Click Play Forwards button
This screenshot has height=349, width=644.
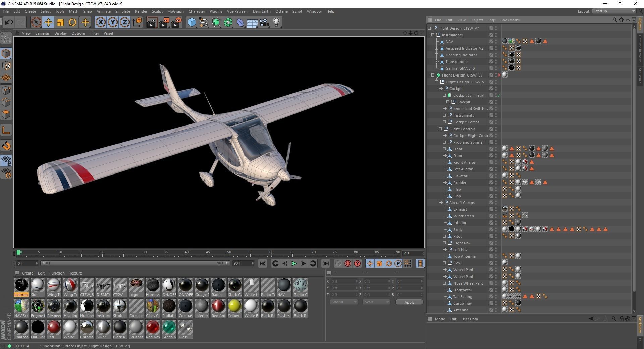tap(294, 263)
